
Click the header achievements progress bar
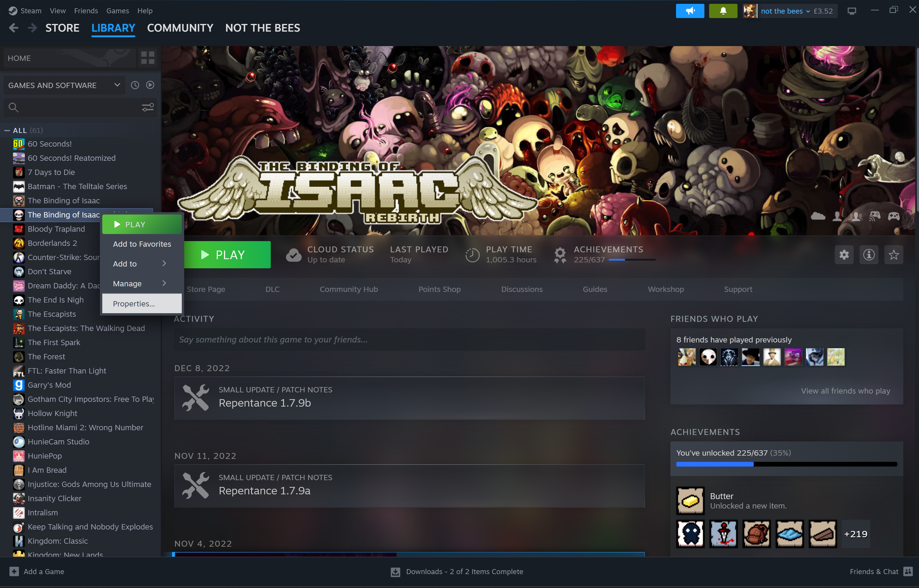point(632,260)
